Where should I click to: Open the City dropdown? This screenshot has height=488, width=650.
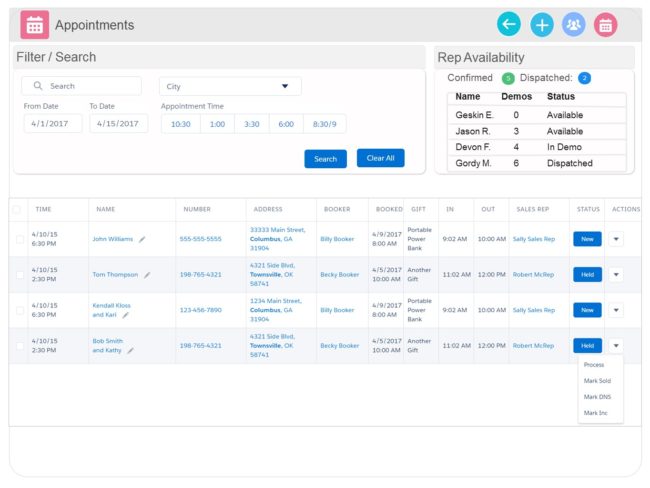pos(230,86)
